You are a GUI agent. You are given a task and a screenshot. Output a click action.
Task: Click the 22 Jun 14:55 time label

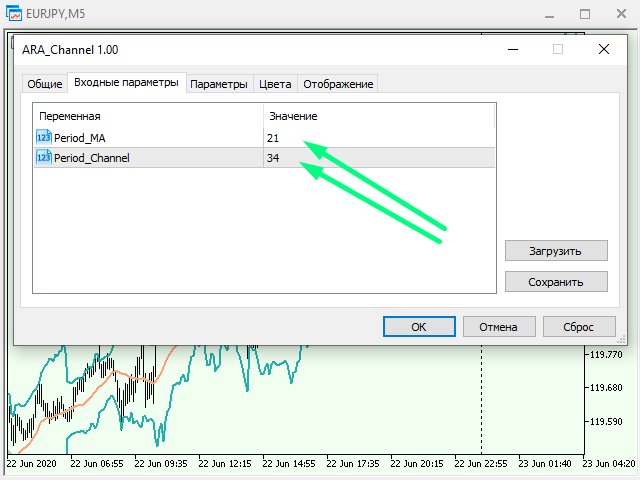click(289, 464)
